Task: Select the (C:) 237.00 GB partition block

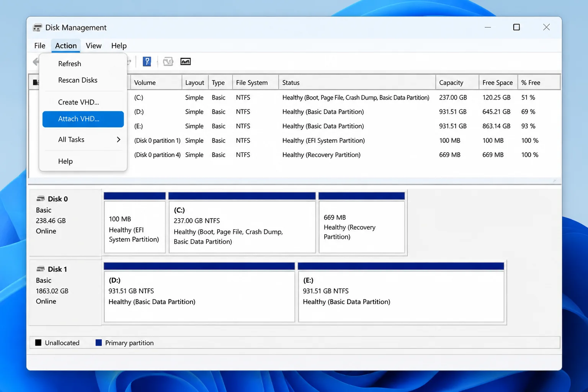Action: 242,223
